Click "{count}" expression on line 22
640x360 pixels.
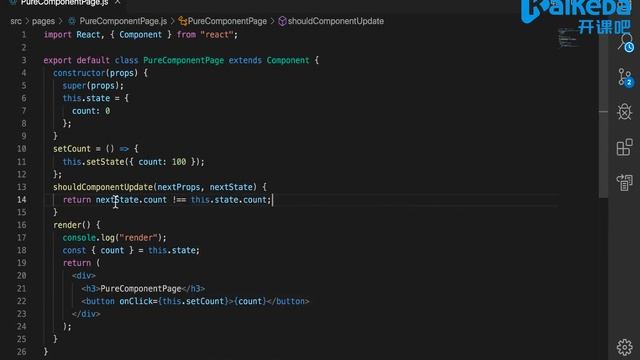pos(250,301)
